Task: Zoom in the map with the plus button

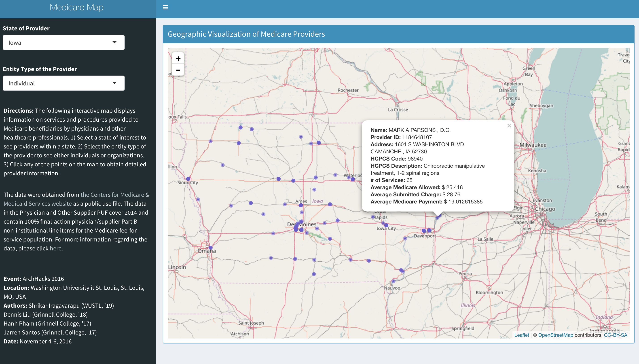Action: pyautogui.click(x=178, y=59)
